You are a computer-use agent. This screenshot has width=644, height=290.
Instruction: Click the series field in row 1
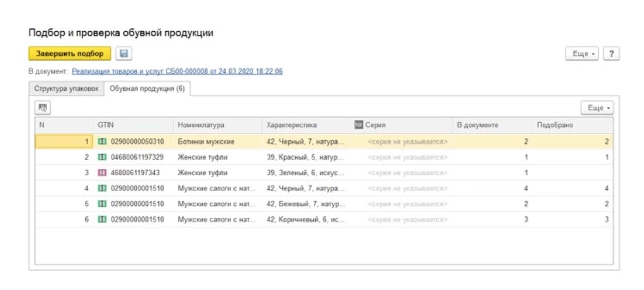click(407, 142)
